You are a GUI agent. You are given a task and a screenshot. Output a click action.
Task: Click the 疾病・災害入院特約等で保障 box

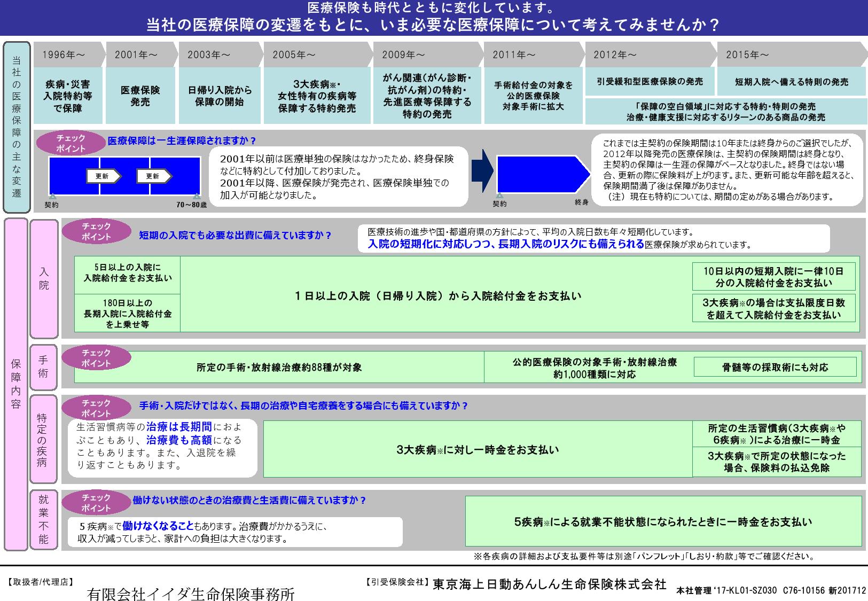(x=68, y=96)
